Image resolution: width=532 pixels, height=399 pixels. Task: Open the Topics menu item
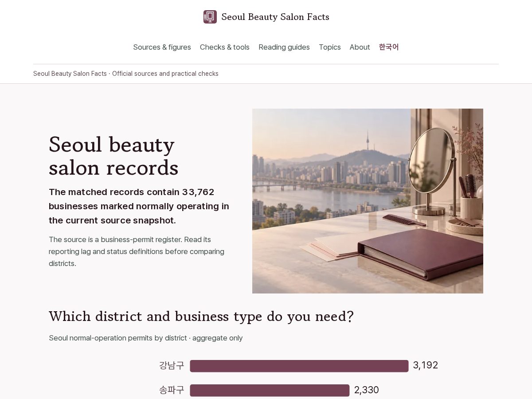(330, 47)
